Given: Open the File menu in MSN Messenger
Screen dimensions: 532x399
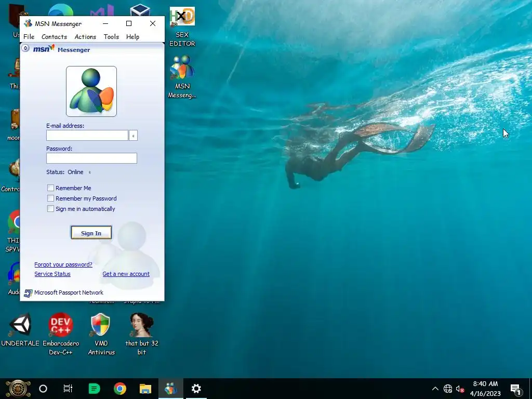Looking at the screenshot, I should (x=29, y=37).
